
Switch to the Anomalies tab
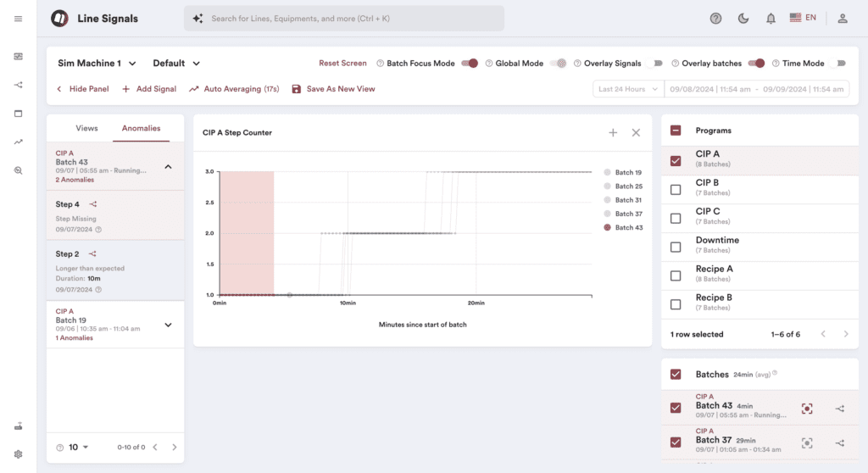point(142,128)
